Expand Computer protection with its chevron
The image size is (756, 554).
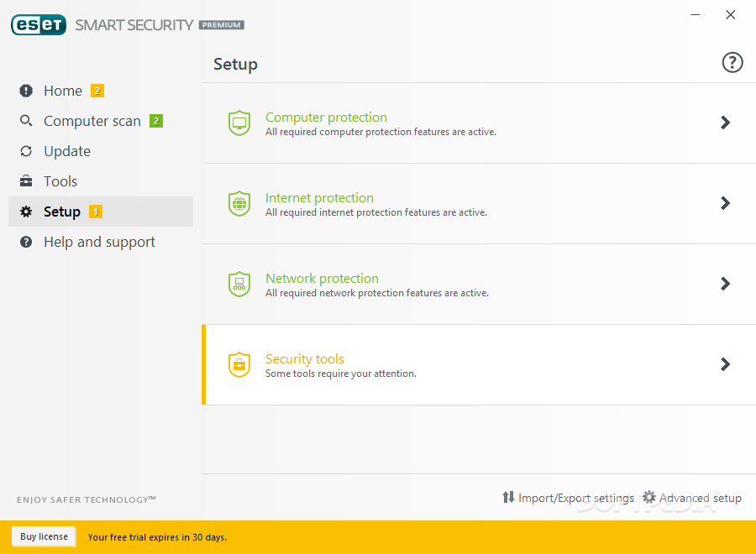725,123
